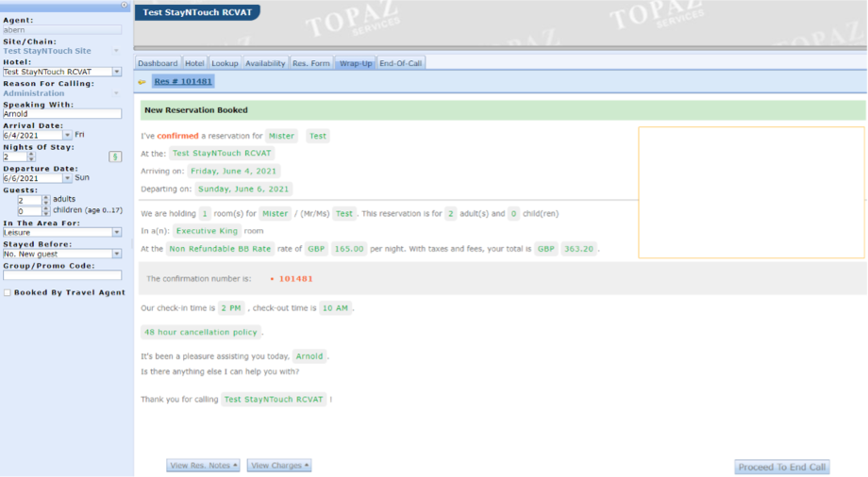Click the Speaking With input field
This screenshot has width=868, height=477.
pos(62,114)
